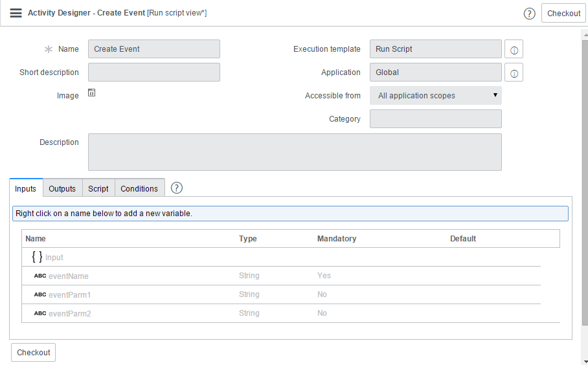
Task: Select the eventParm1 variable row
Action: (281, 294)
